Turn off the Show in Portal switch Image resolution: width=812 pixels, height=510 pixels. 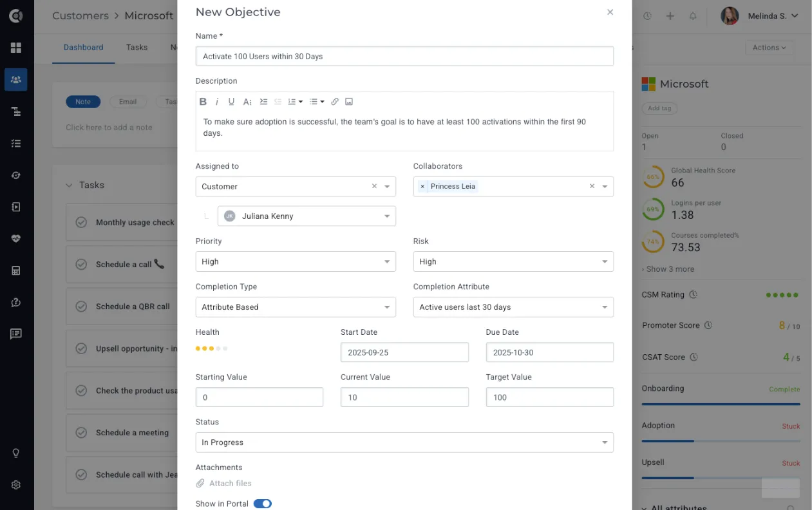click(263, 504)
